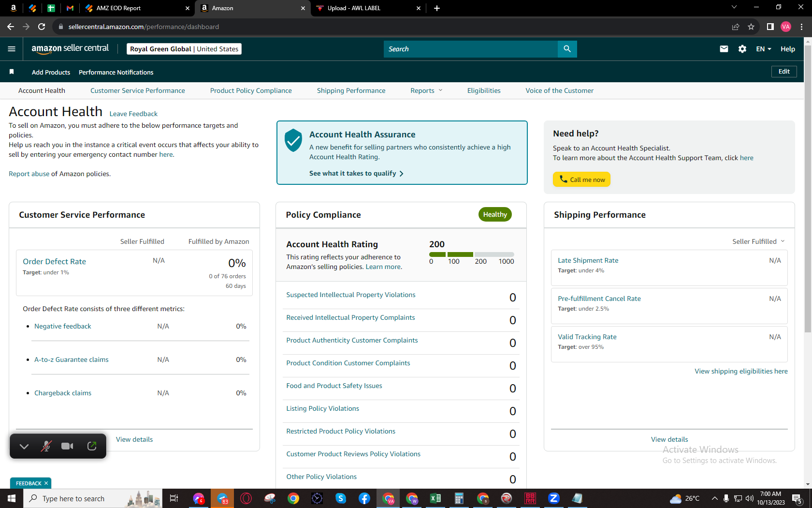Image resolution: width=812 pixels, height=508 pixels.
Task: Open the Chrome profile avatar VA
Action: 786,27
